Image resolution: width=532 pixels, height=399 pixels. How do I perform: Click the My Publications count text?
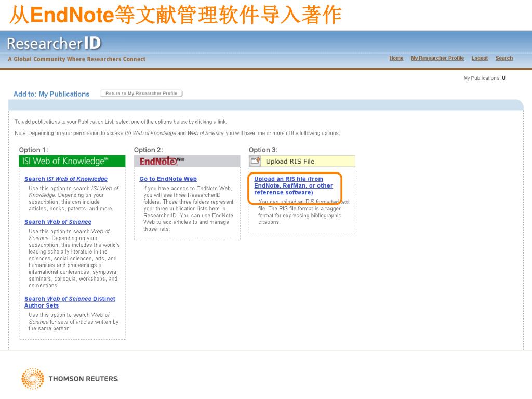(x=485, y=78)
